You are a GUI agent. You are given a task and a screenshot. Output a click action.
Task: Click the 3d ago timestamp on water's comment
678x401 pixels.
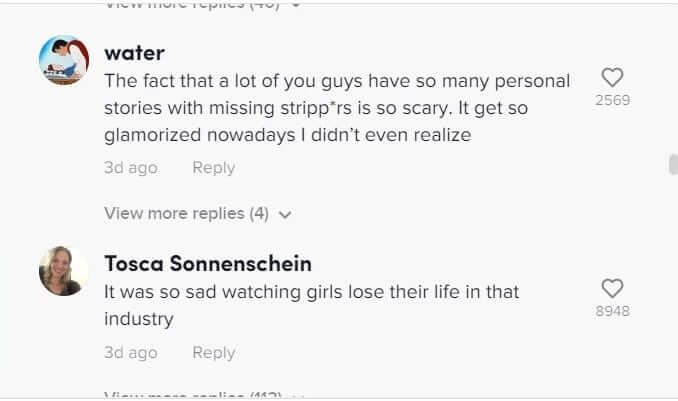[130, 168]
